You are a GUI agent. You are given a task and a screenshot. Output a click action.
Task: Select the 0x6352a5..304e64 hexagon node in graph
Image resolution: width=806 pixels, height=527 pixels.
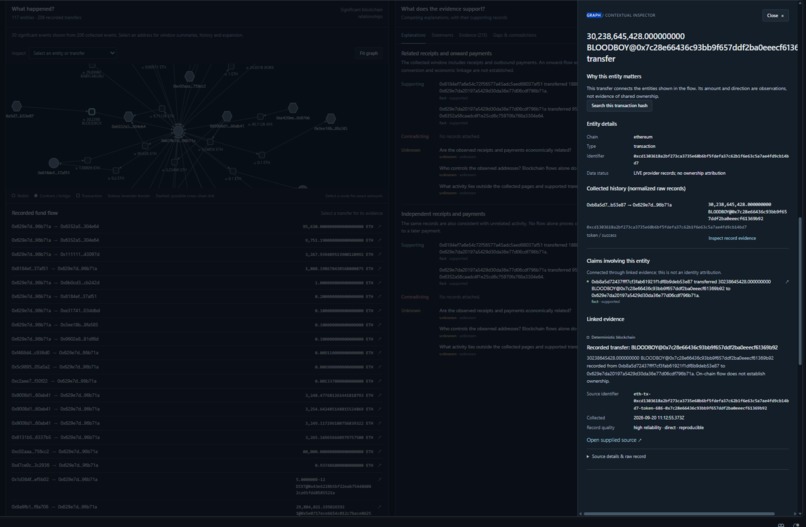pyautogui.click(x=129, y=117)
